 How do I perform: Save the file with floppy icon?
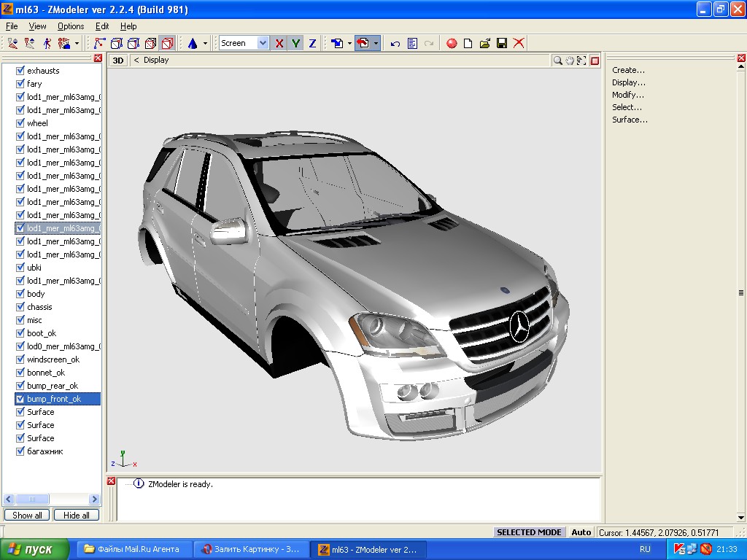pos(502,43)
